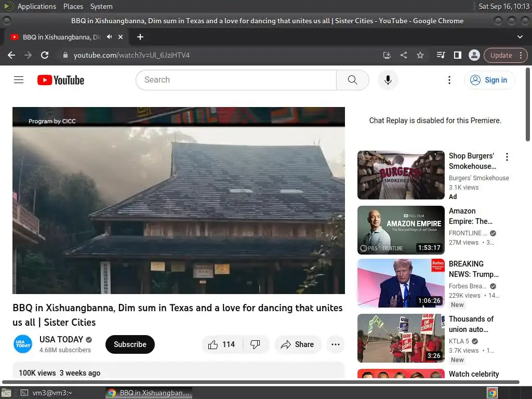Focus the YouTube Search input field
The image size is (532, 399).
point(236,80)
